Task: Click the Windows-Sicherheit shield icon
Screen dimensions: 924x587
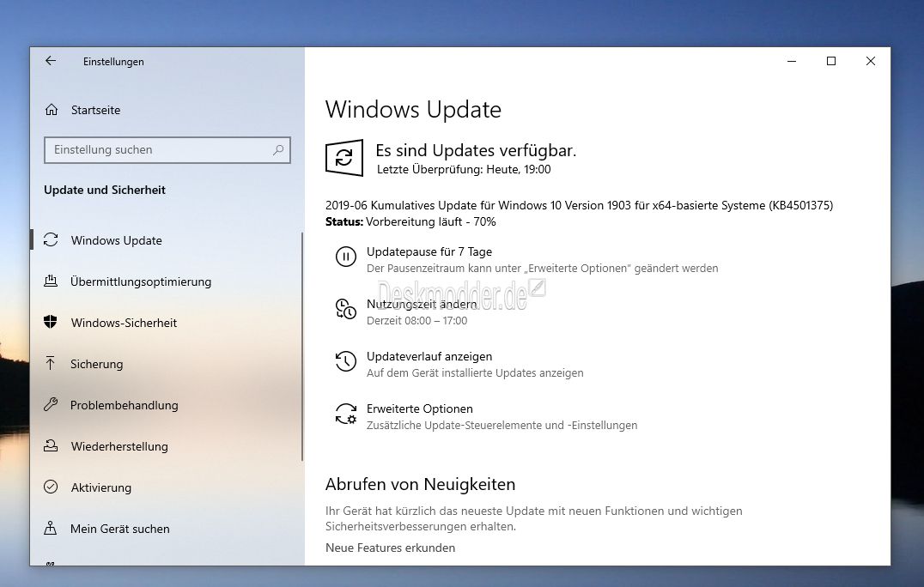Action: point(51,322)
